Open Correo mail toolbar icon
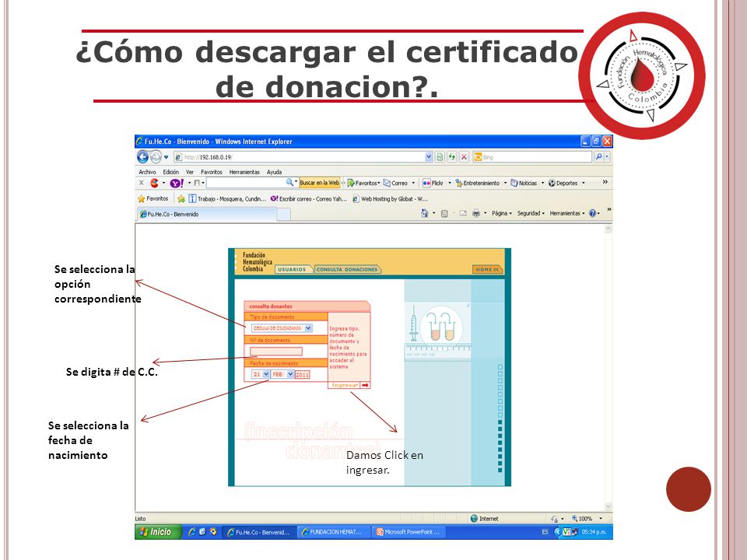The height and width of the screenshot is (560, 747). click(x=395, y=183)
